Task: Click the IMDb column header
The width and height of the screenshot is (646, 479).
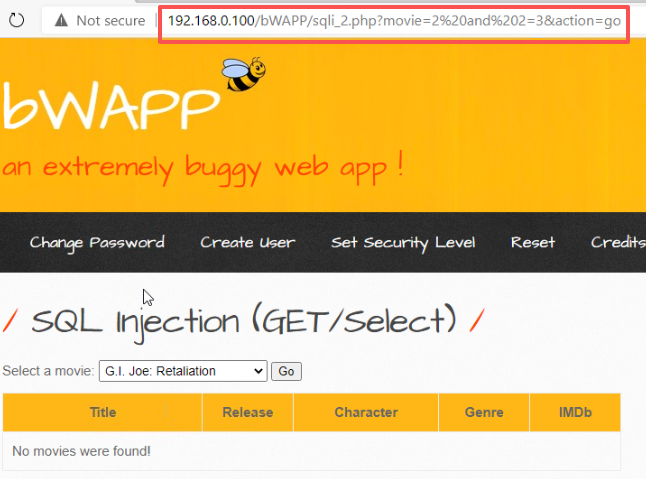Action: point(575,412)
